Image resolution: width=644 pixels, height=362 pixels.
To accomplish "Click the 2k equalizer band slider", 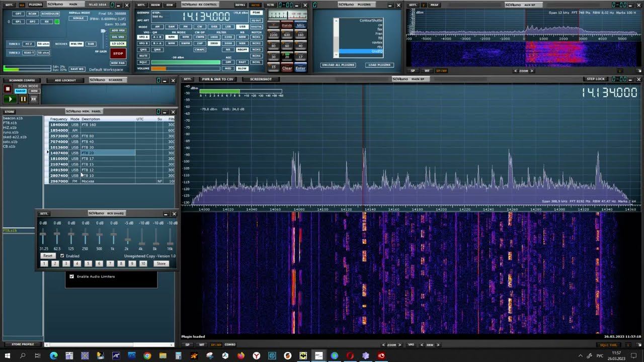I will (127, 240).
